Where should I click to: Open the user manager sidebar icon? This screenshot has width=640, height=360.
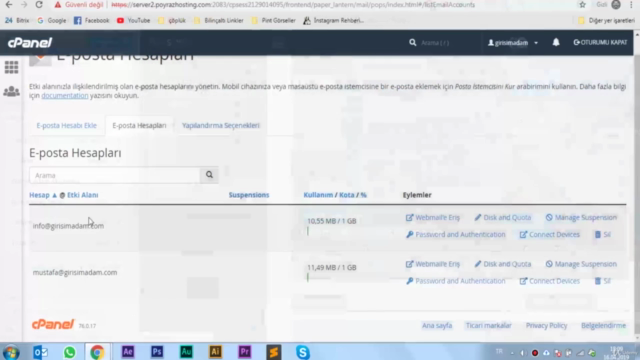(11, 91)
